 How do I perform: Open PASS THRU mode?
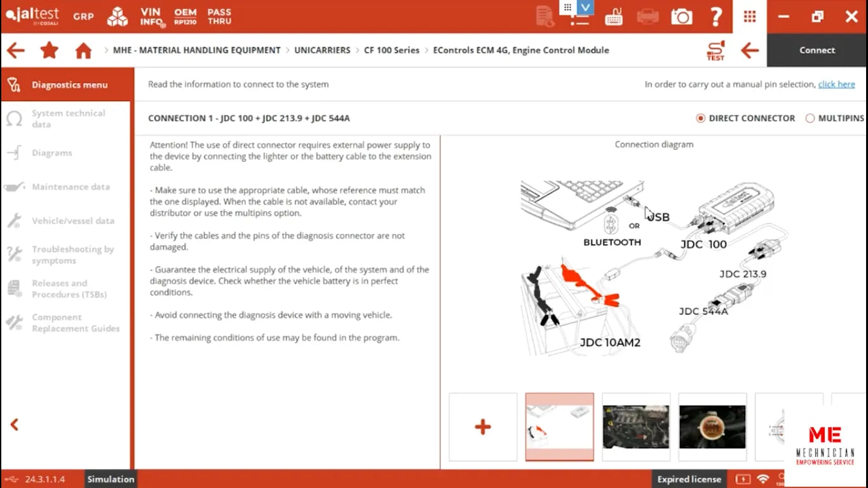tap(219, 17)
